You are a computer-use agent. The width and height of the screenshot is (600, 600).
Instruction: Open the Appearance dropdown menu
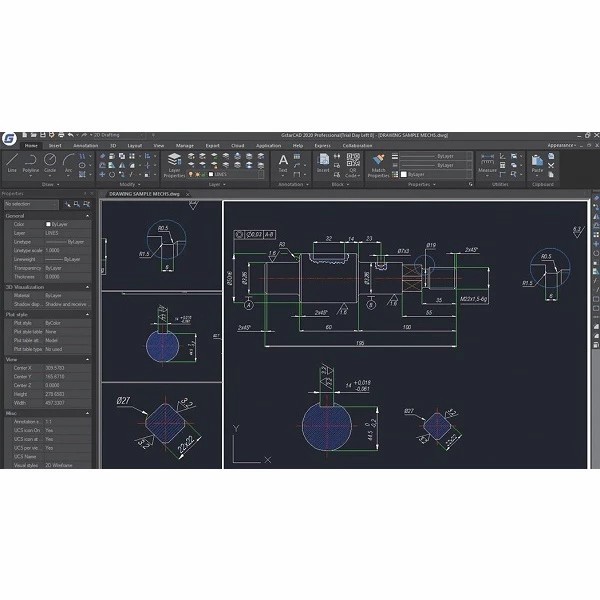pos(561,145)
